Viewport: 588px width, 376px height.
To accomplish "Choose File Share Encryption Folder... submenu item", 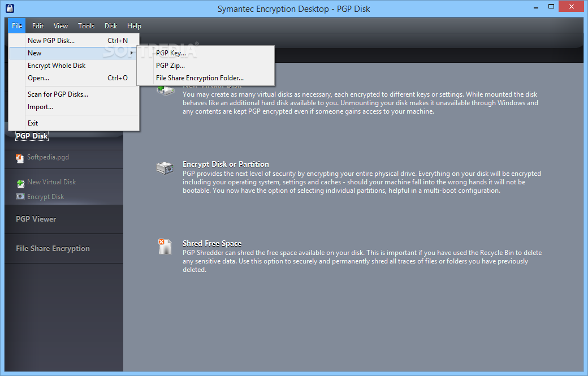I will tap(205, 78).
